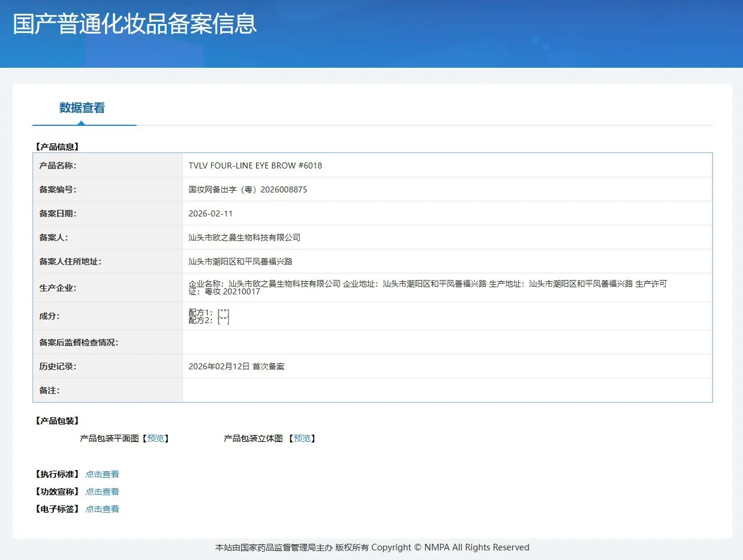Click the 产品包装立体图 label text
743x560 pixels.
tap(253, 438)
